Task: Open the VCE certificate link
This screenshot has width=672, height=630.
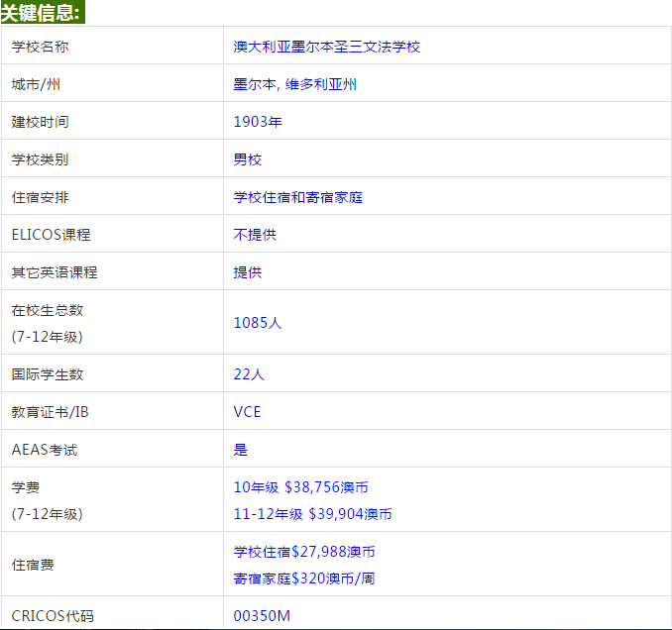Action: [248, 412]
